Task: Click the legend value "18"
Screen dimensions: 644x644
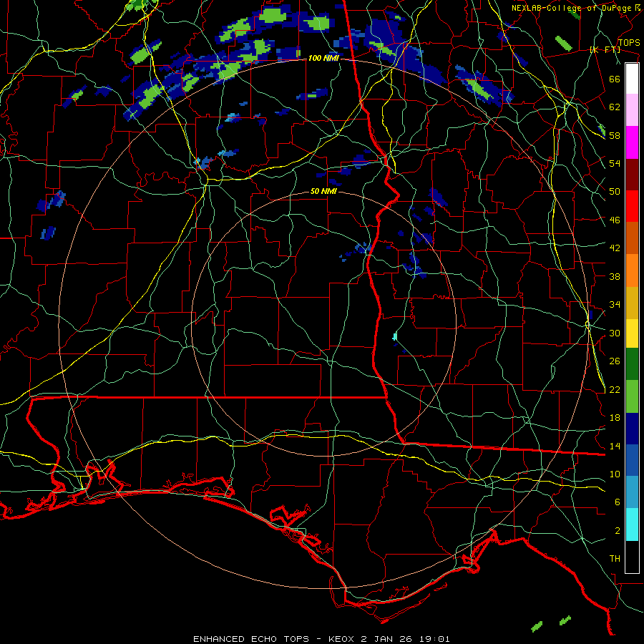Action: click(615, 418)
